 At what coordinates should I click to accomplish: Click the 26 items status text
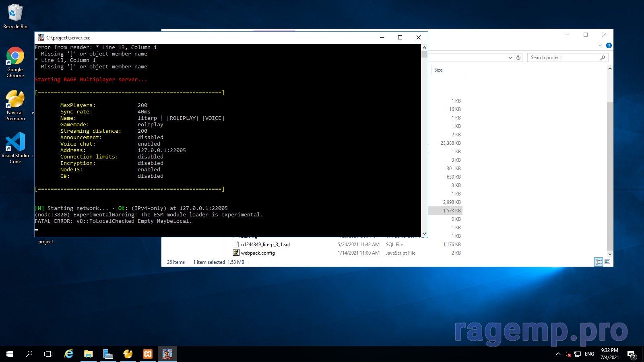click(176, 262)
